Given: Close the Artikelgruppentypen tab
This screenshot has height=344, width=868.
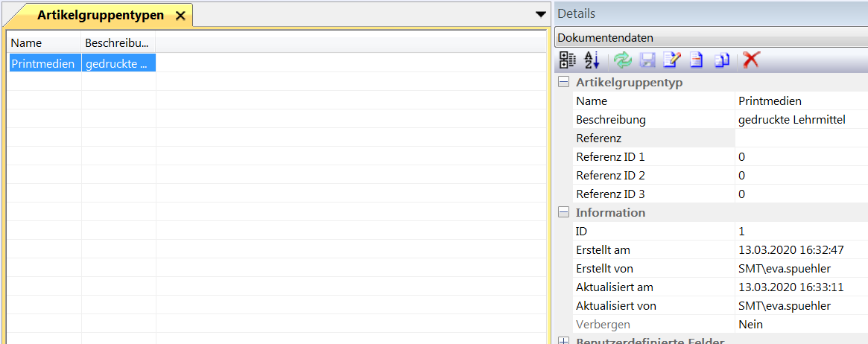Looking at the screenshot, I should coord(180,16).
